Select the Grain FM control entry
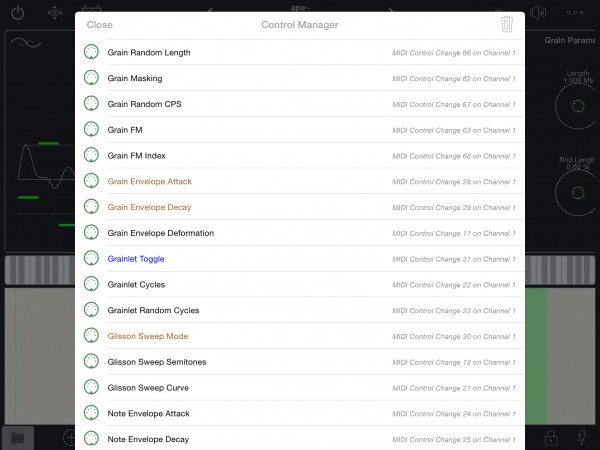The height and width of the screenshot is (450, 600). coord(300,130)
